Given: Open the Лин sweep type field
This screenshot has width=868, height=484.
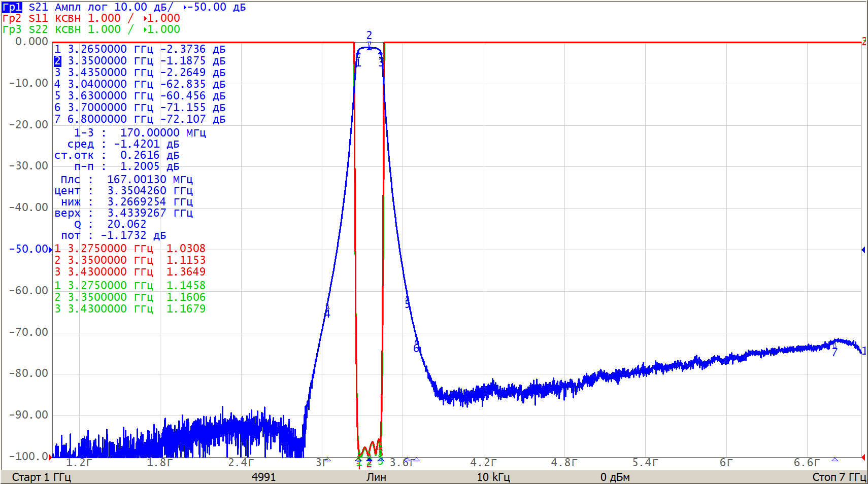Looking at the screenshot, I should (376, 477).
